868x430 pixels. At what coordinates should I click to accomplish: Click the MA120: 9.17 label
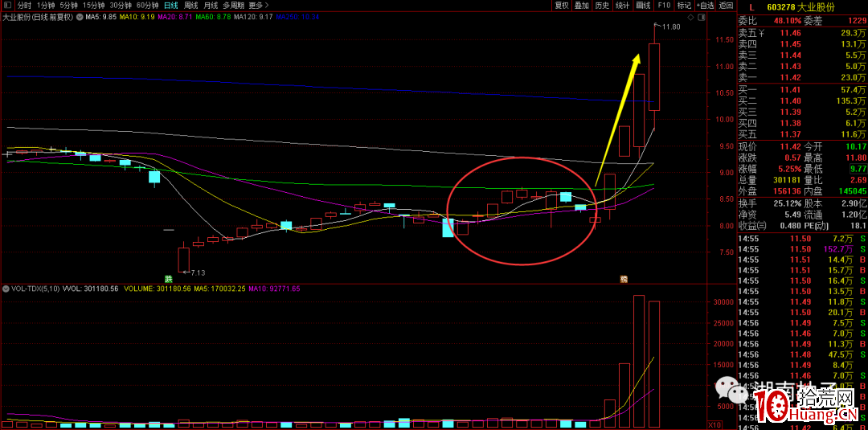pos(253,17)
